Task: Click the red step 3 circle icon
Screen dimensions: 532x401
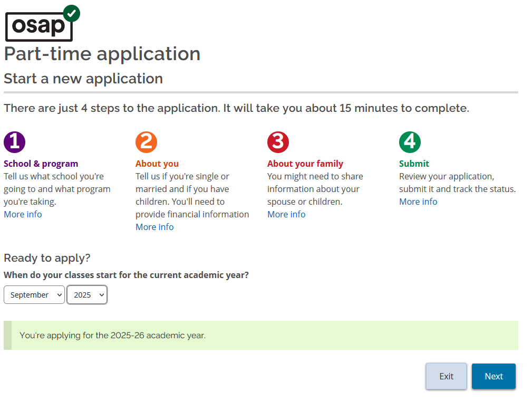Action: pyautogui.click(x=278, y=142)
